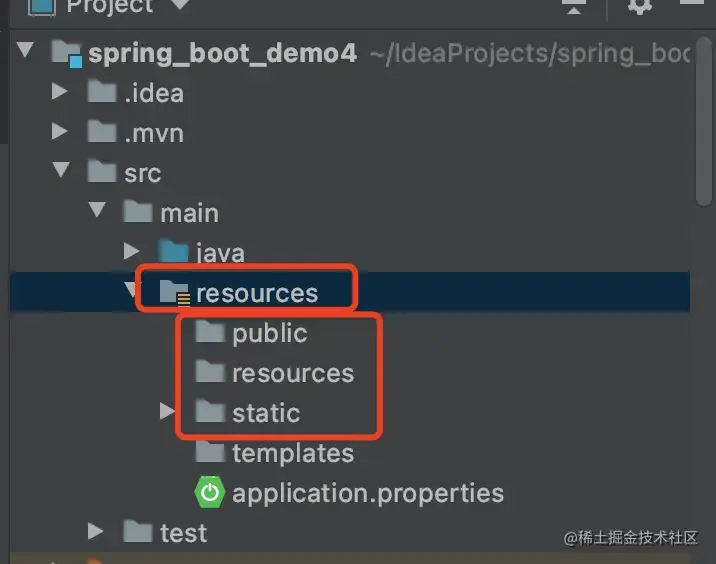Select the main label

(x=190, y=213)
